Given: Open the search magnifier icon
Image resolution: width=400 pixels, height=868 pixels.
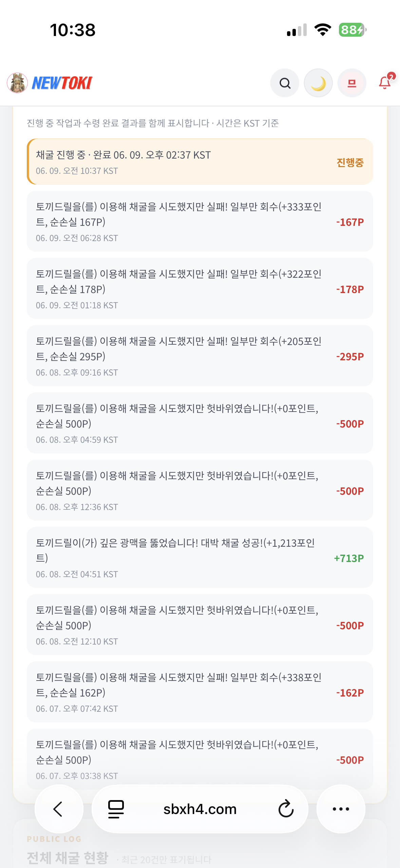Looking at the screenshot, I should [285, 83].
